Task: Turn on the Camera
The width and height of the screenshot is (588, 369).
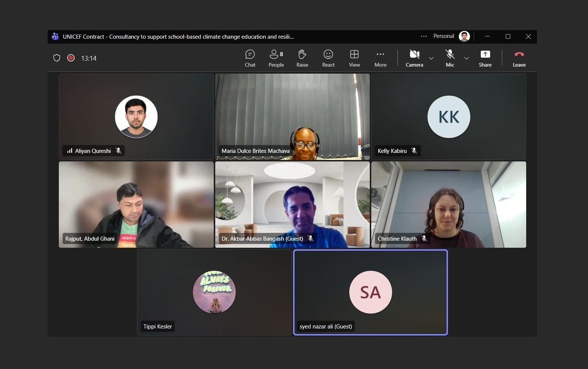Action: [x=414, y=58]
